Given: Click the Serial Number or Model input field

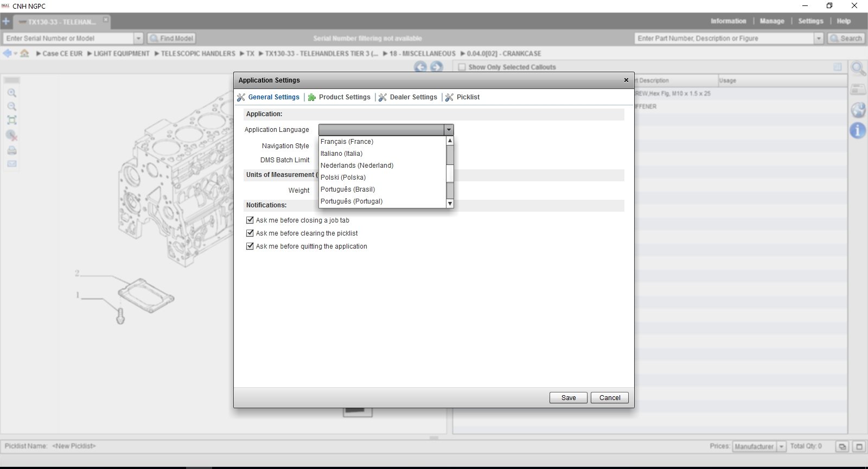Looking at the screenshot, I should tap(68, 38).
